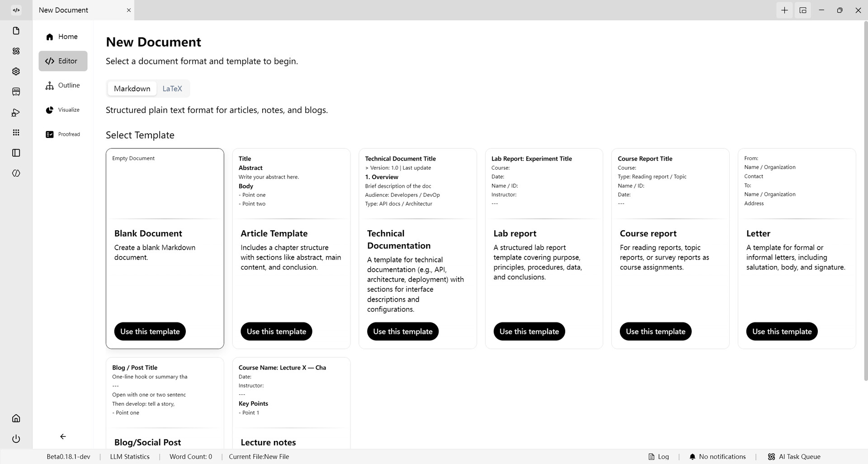Screen dimensions: 868x464
Task: Open Proofread in navigation
Action: 63,134
